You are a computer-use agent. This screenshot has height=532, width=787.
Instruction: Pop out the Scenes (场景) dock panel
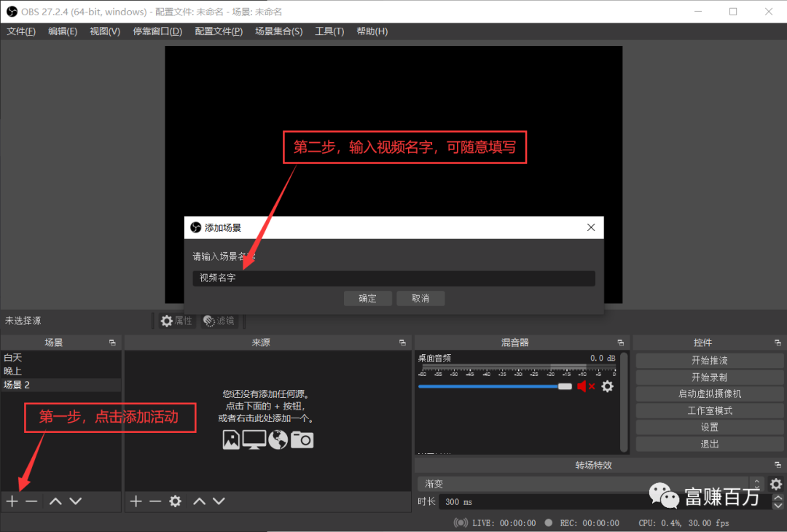112,343
